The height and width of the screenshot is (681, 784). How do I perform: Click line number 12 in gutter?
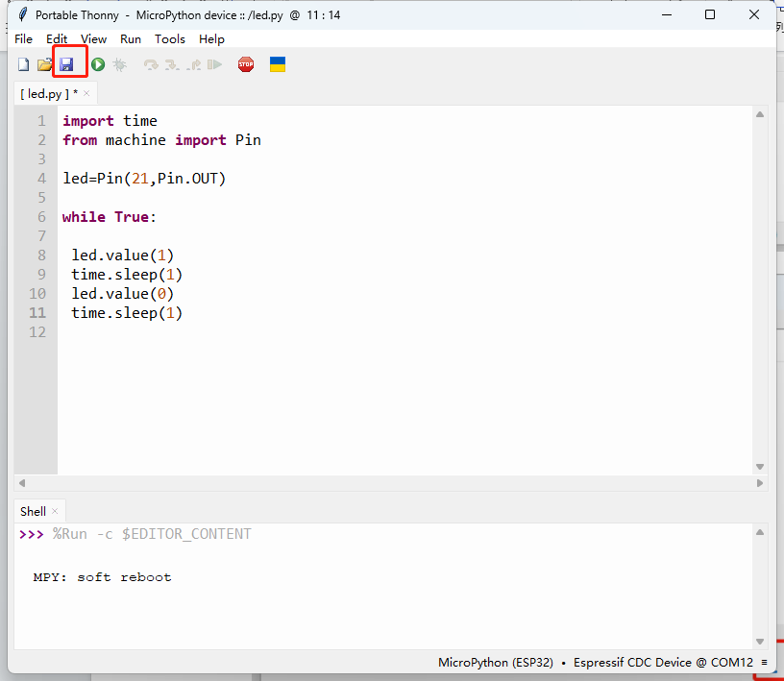[37, 332]
